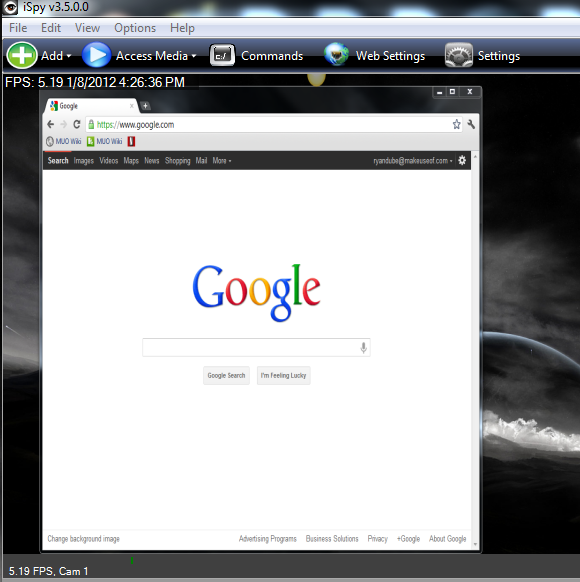Click the green Add plus icon

[x=22, y=55]
